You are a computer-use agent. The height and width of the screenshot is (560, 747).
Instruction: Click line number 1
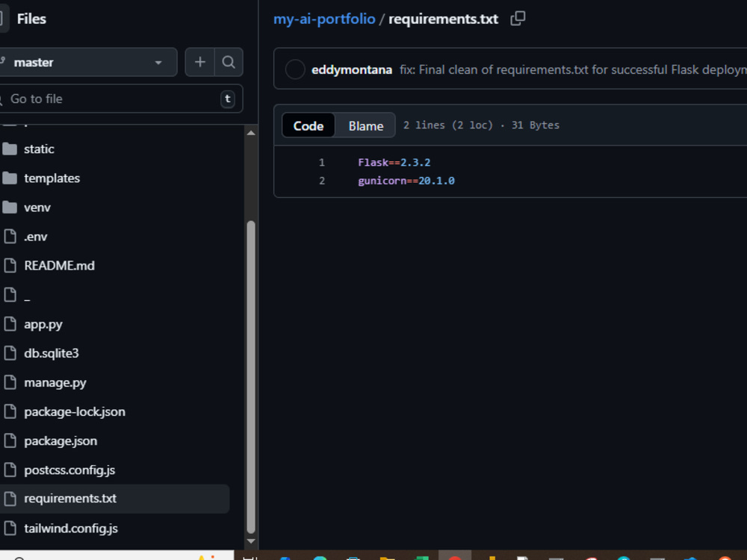pyautogui.click(x=321, y=162)
